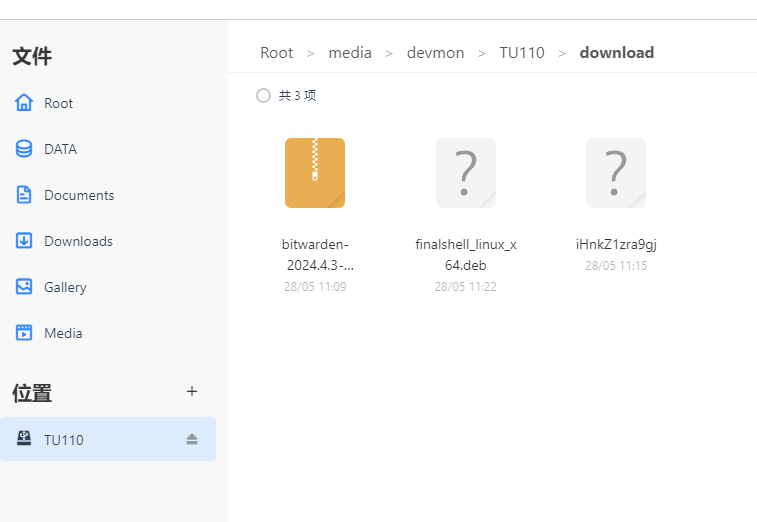The image size is (757, 522).
Task: Click the 共 3 项 item count text
Action: (x=297, y=96)
